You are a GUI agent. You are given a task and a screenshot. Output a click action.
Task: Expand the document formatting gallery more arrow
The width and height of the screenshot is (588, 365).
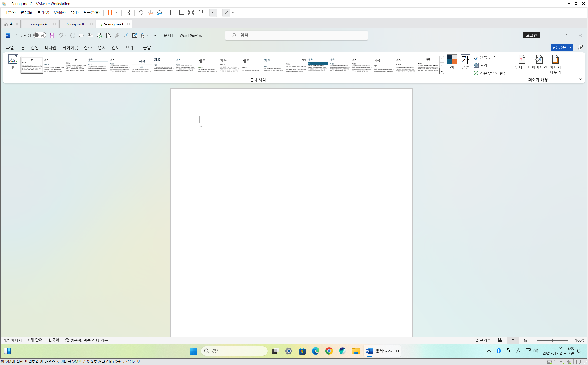pos(442,71)
